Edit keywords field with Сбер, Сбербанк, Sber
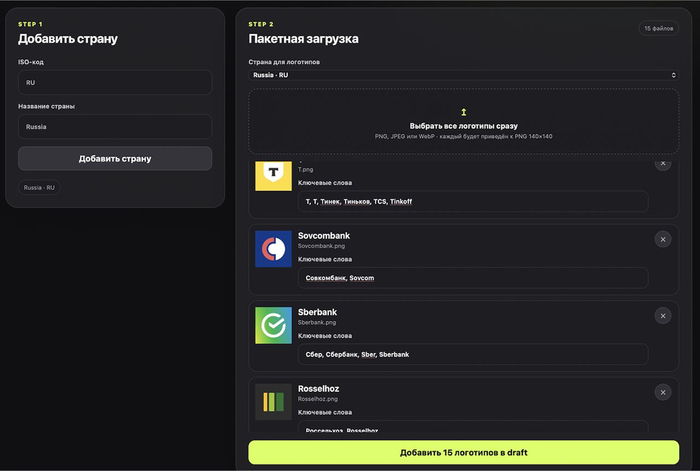Image resolution: width=700 pixels, height=471 pixels. (473, 354)
